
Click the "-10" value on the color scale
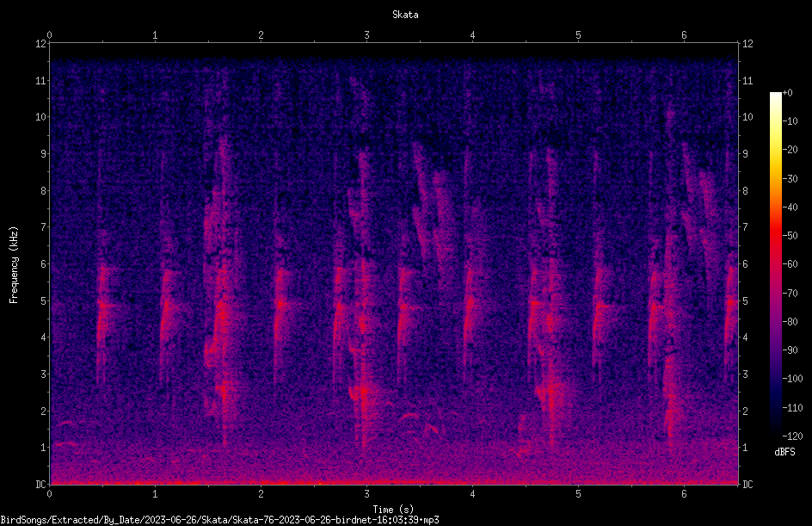[x=790, y=121]
